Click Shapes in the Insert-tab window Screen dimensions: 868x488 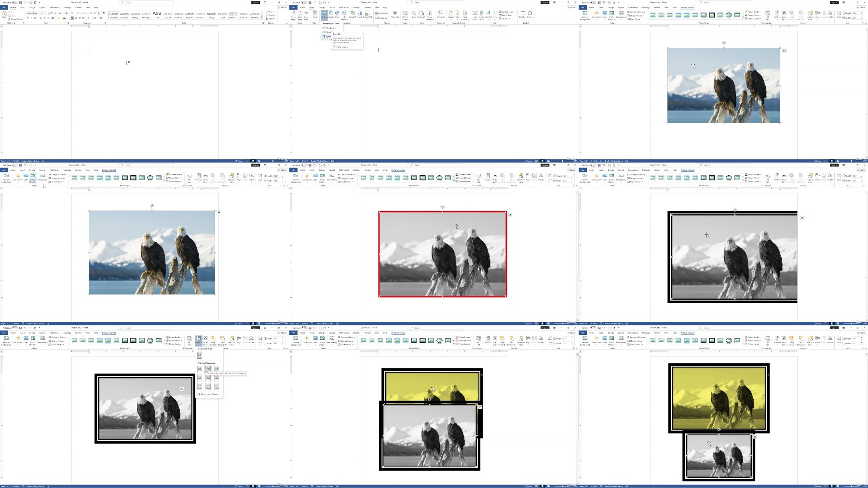pos(331,14)
